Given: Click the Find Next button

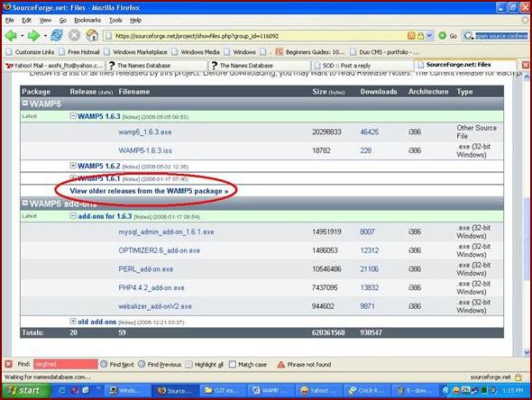Looking at the screenshot, I should (x=117, y=364).
